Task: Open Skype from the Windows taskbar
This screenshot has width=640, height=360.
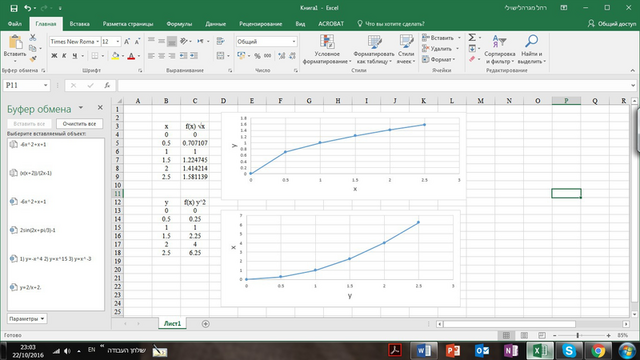Action: point(569,350)
